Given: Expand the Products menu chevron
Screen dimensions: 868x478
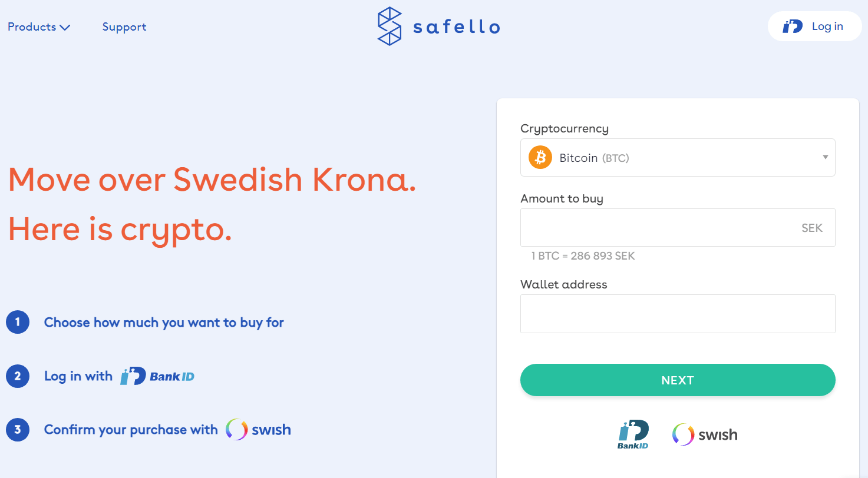Looking at the screenshot, I should tap(65, 28).
